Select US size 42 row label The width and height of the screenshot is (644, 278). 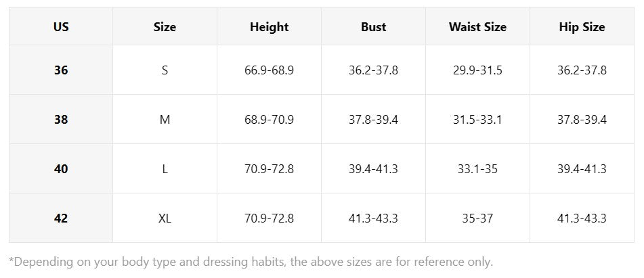click(61, 218)
